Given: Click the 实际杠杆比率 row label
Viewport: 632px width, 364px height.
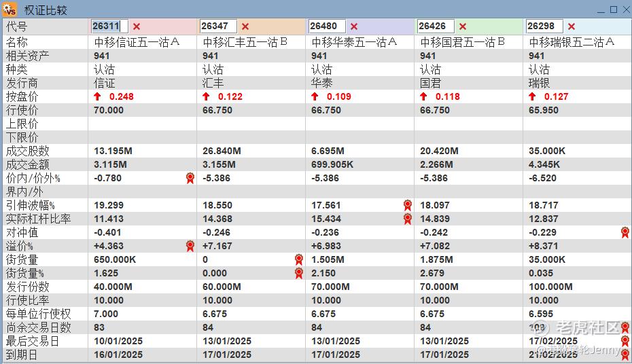Looking at the screenshot, I should point(38,219).
